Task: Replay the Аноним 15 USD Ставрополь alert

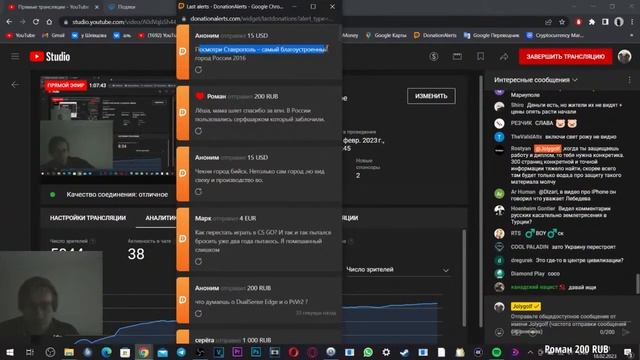Action: (198, 70)
